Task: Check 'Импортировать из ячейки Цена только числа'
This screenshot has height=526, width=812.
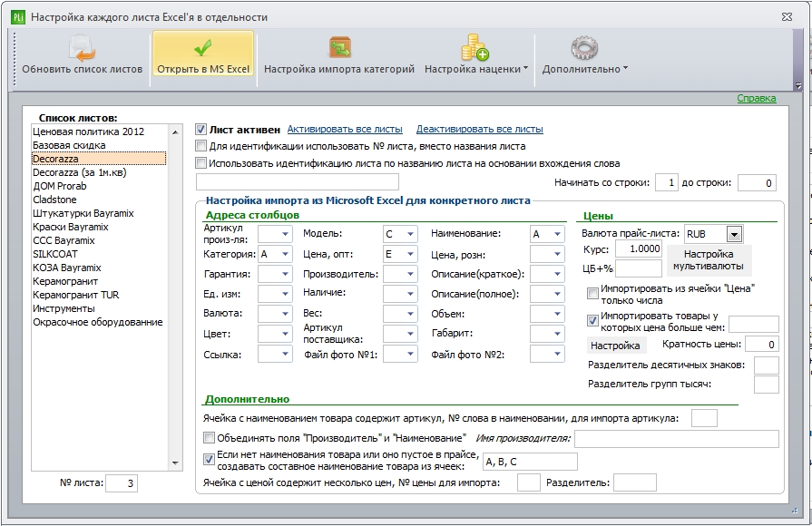Action: pyautogui.click(x=592, y=294)
